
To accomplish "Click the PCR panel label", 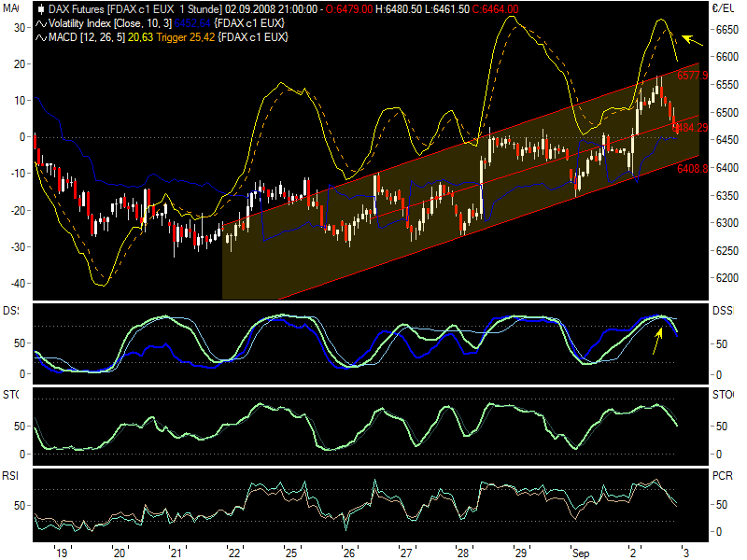I will tap(723, 476).
